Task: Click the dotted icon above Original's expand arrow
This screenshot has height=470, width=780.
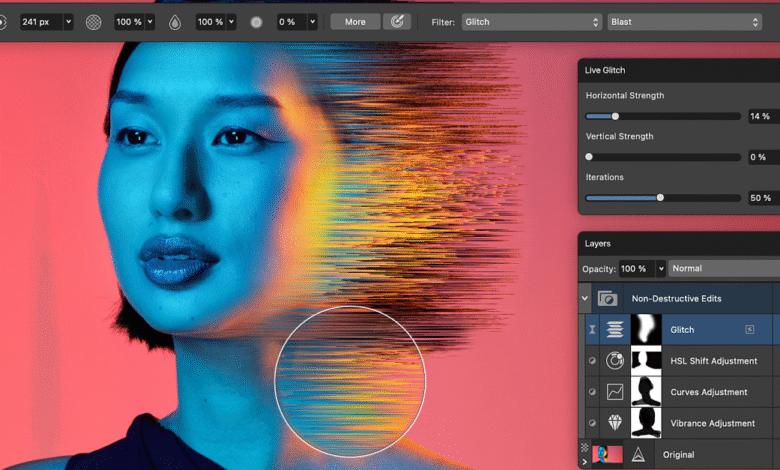Action: point(585,448)
